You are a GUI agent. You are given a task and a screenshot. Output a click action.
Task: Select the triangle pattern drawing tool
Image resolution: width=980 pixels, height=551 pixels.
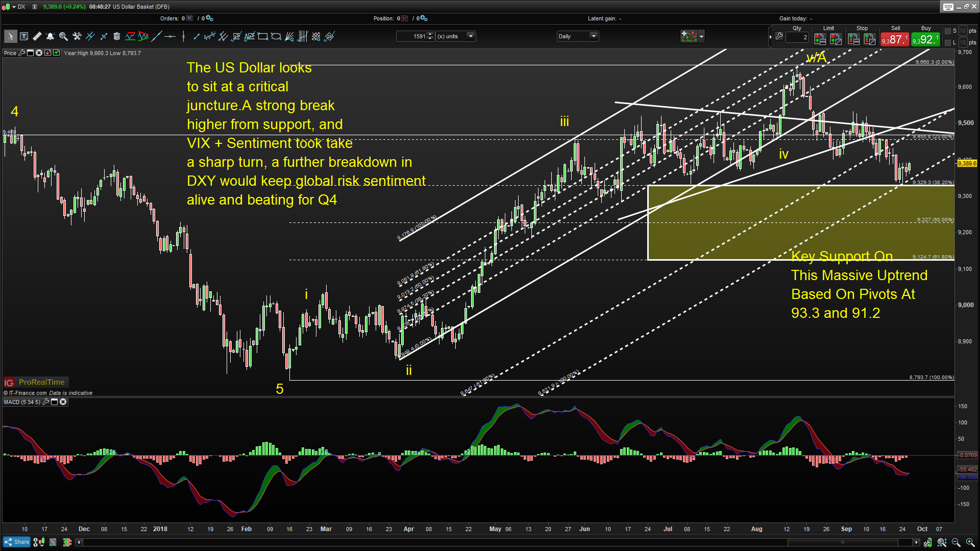point(143,36)
